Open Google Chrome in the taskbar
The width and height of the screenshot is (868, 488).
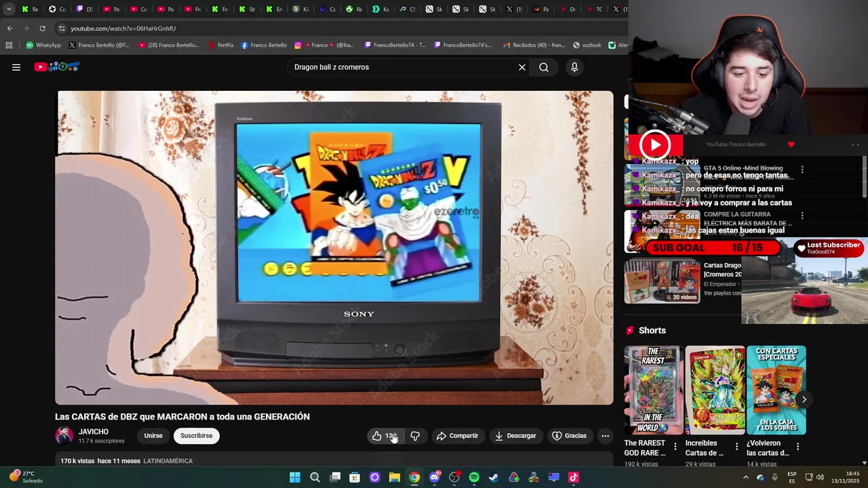(414, 477)
